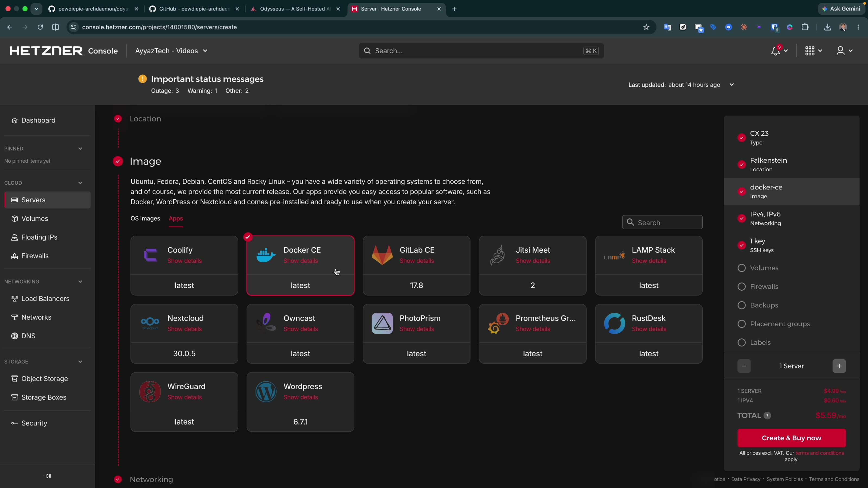Show details for GitLab CE
Screen dimensions: 868x488
coord(417,261)
